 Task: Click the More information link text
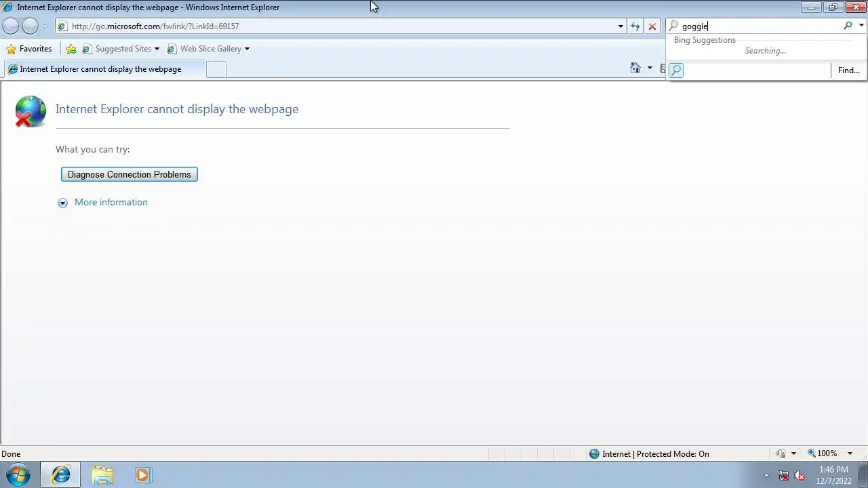coord(111,202)
